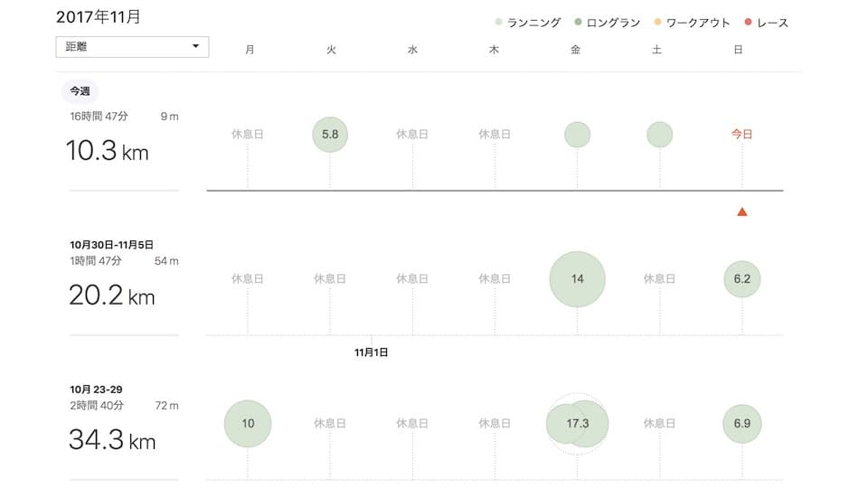Select the 10月30日-11月5日 week summary
The image size is (868, 488).
click(x=113, y=245)
